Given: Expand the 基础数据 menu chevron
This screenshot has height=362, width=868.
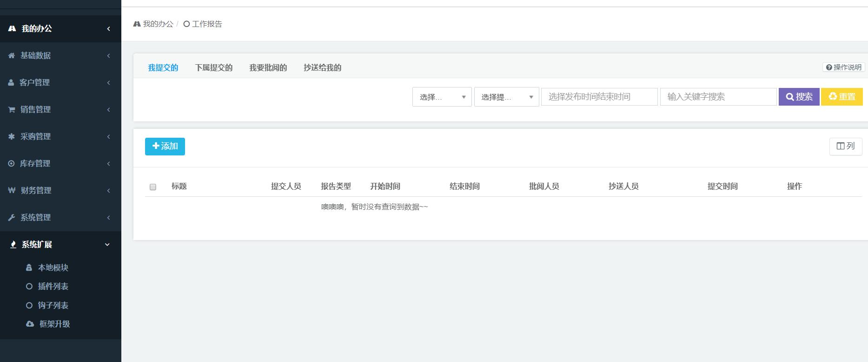Looking at the screenshot, I should coord(108,56).
